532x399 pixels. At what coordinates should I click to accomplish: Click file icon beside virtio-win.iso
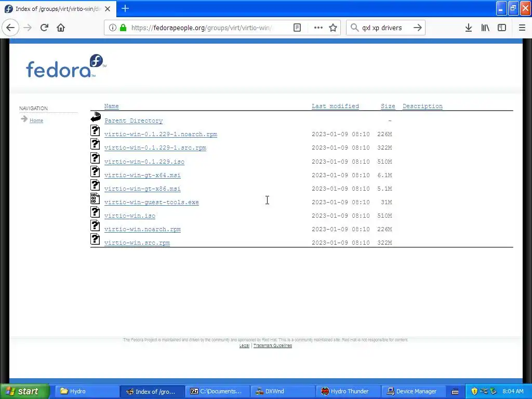point(95,212)
